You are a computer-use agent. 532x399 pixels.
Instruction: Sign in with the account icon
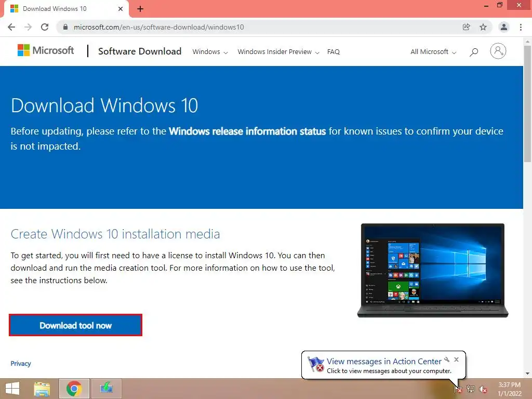498,51
